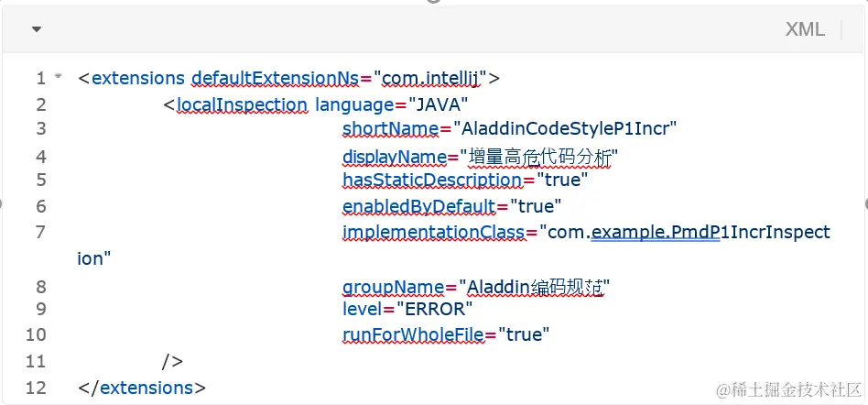The image size is (868, 405).
Task: Click the defaultExtensionNs attribute name
Action: click(275, 78)
